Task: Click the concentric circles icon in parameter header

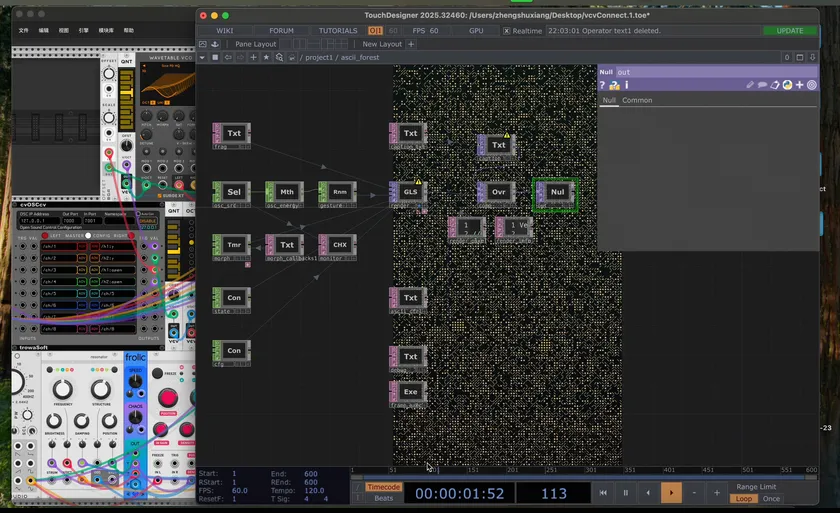Action: pos(812,85)
